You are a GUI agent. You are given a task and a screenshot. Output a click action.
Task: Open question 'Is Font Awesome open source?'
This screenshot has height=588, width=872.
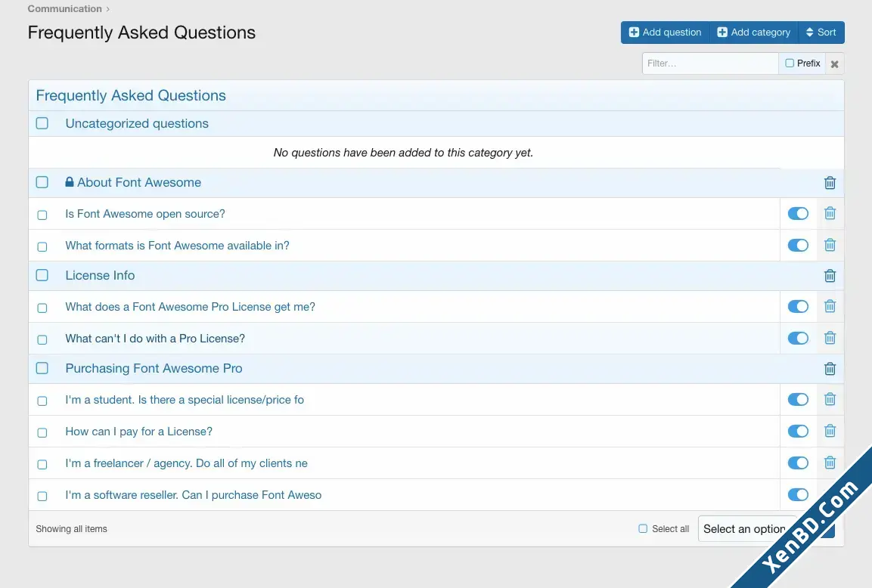tap(145, 214)
